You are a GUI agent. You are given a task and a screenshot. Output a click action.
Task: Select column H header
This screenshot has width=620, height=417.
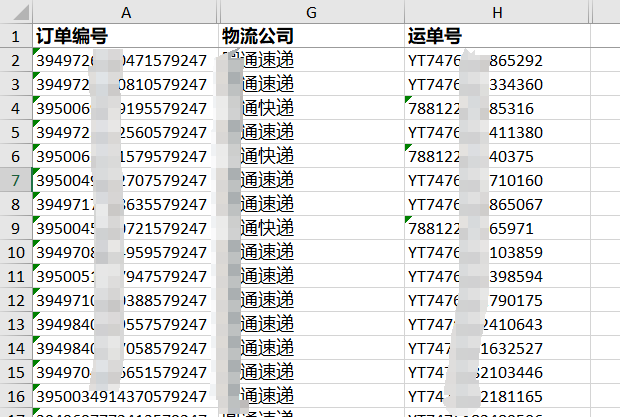coord(497,12)
